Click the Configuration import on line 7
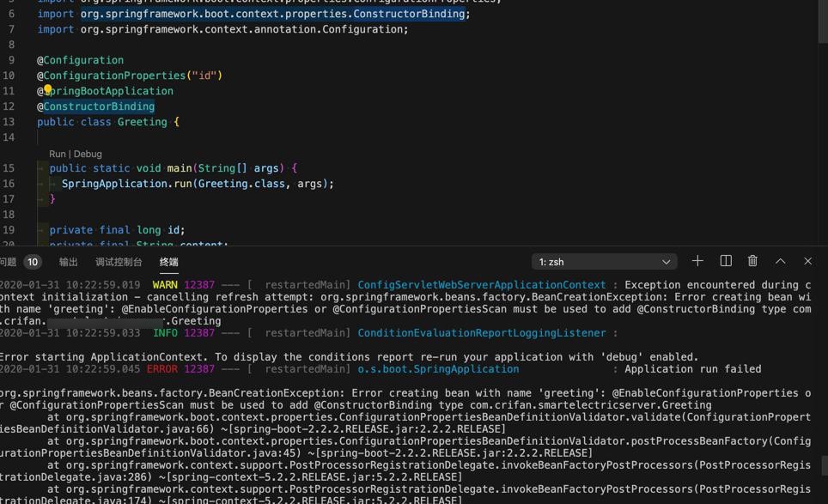This screenshot has width=828, height=504. point(222,29)
